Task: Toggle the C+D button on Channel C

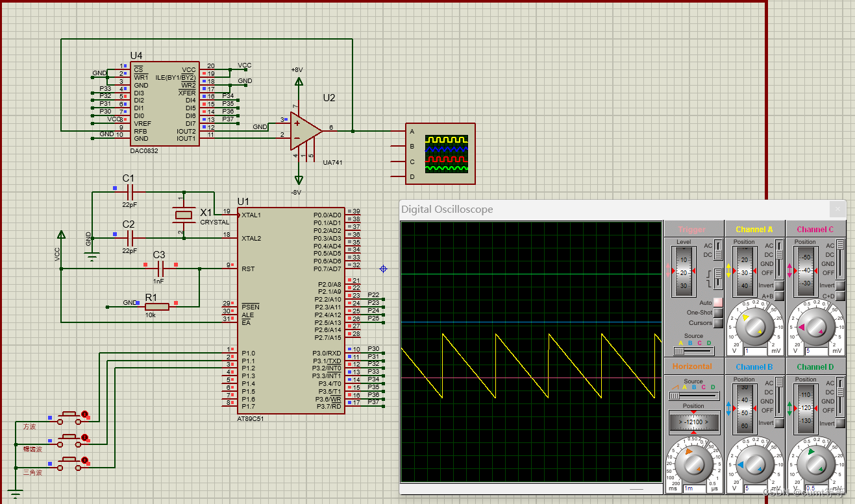Action: [840, 296]
